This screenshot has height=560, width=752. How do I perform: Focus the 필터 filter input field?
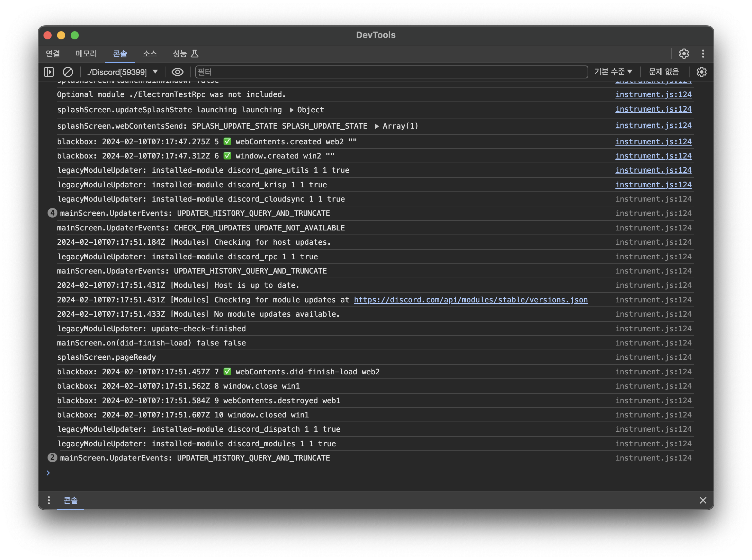pyautogui.click(x=391, y=72)
